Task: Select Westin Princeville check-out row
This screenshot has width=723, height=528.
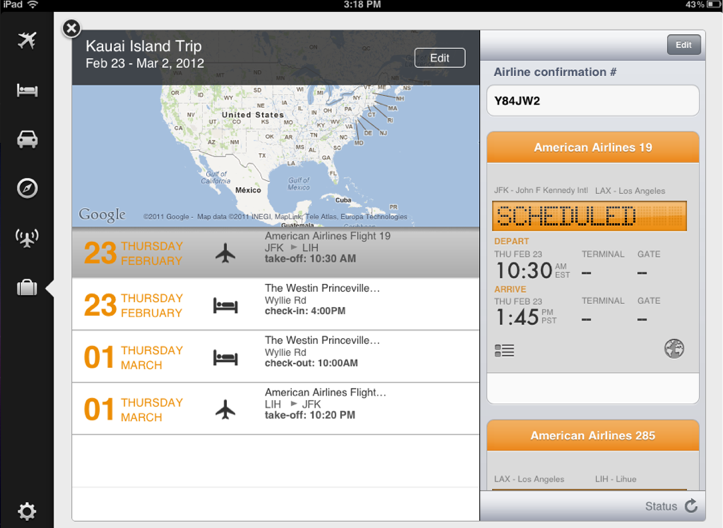Action: point(275,357)
